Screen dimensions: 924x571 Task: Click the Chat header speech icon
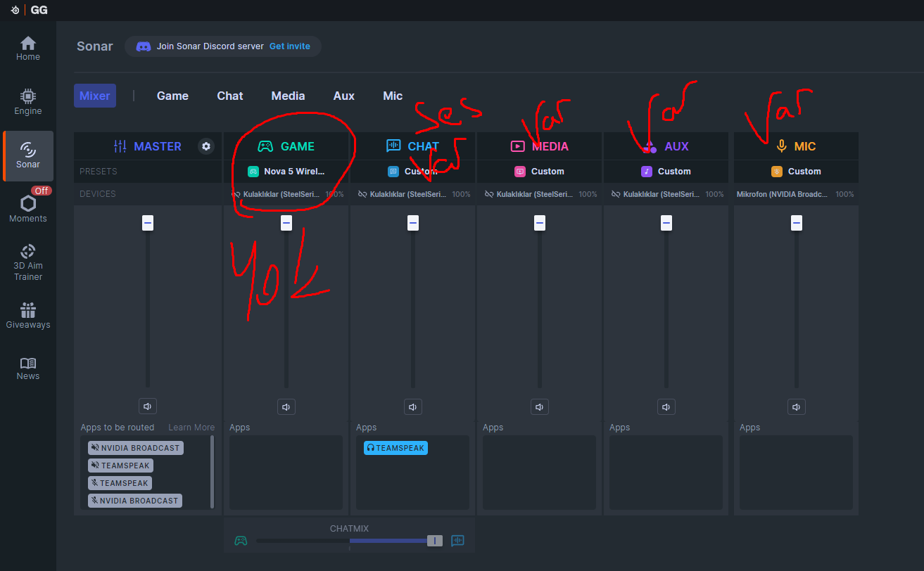click(x=393, y=146)
